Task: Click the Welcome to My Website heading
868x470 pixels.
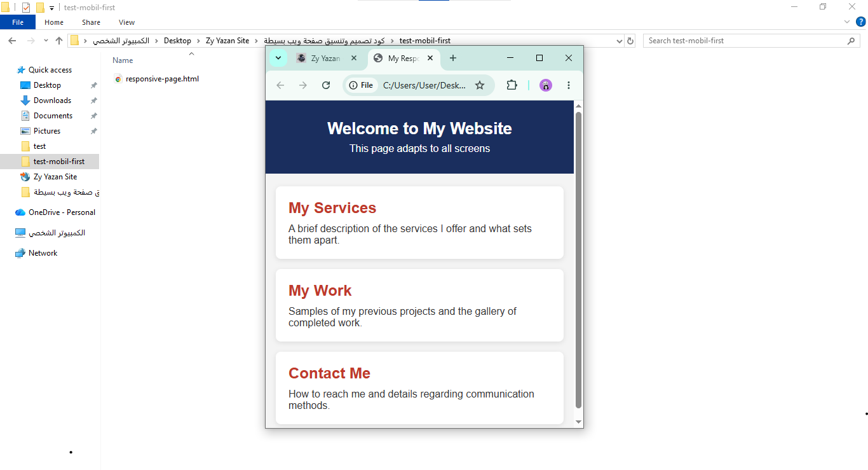Action: click(419, 128)
